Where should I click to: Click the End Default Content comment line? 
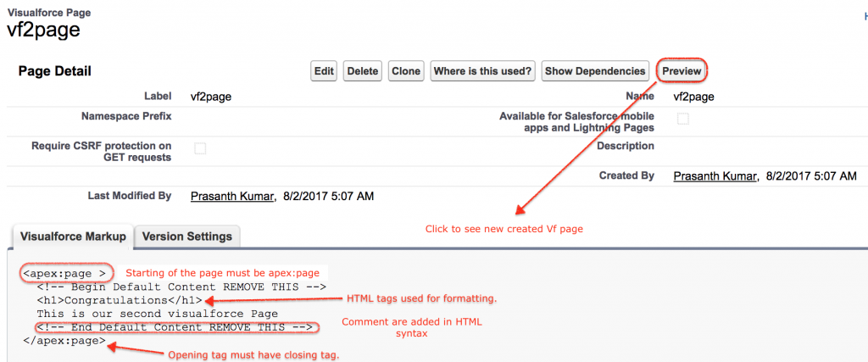tap(178, 328)
